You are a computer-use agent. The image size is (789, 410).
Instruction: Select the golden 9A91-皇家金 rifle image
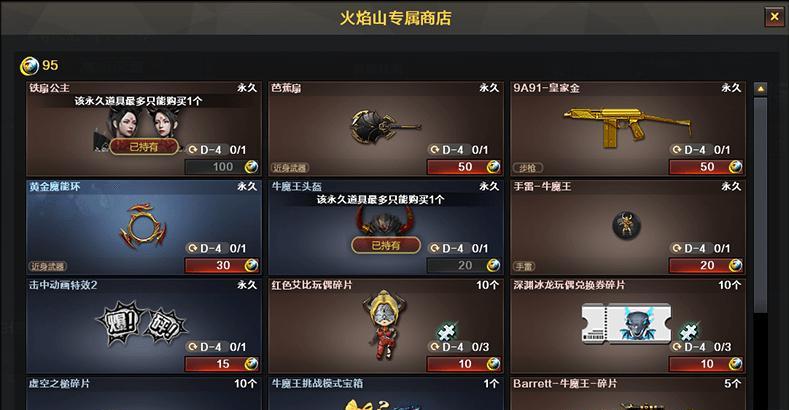pos(626,126)
